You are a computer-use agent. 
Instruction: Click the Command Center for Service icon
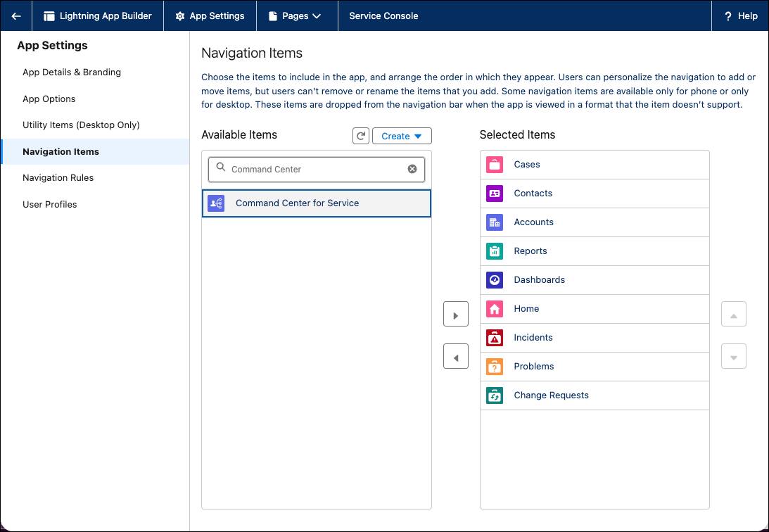pyautogui.click(x=216, y=203)
